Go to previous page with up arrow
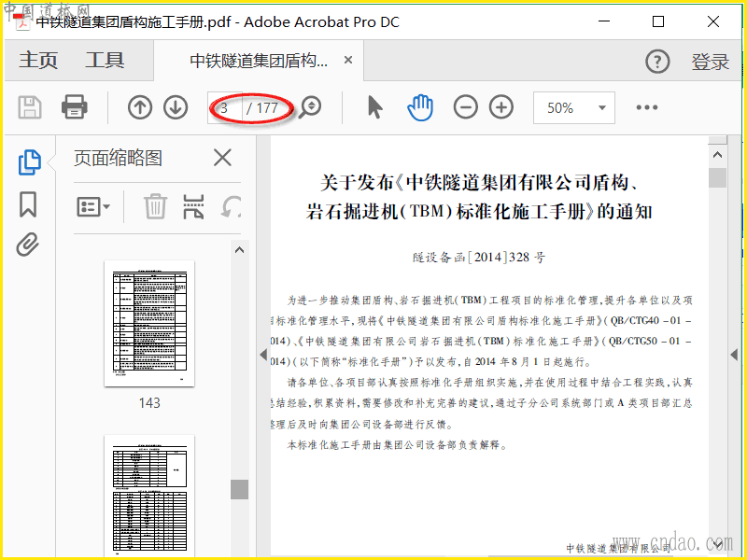747x560 pixels. click(139, 107)
